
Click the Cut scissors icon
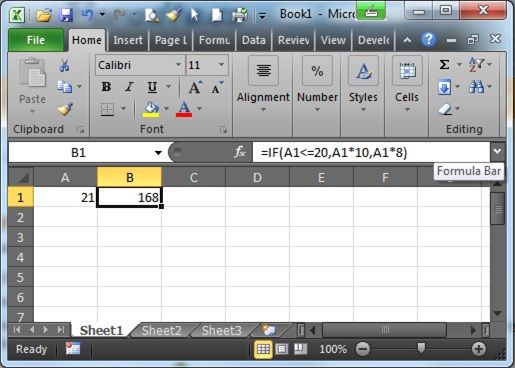pos(64,65)
